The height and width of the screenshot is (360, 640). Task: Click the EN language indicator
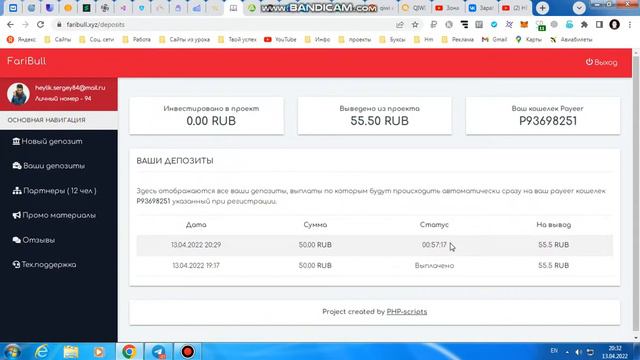point(554,351)
